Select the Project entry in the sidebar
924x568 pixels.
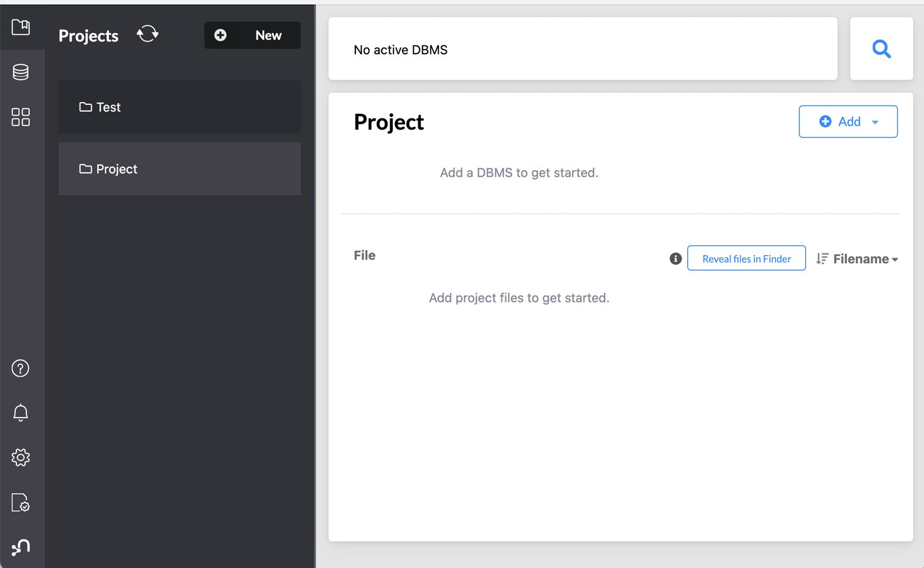179,169
